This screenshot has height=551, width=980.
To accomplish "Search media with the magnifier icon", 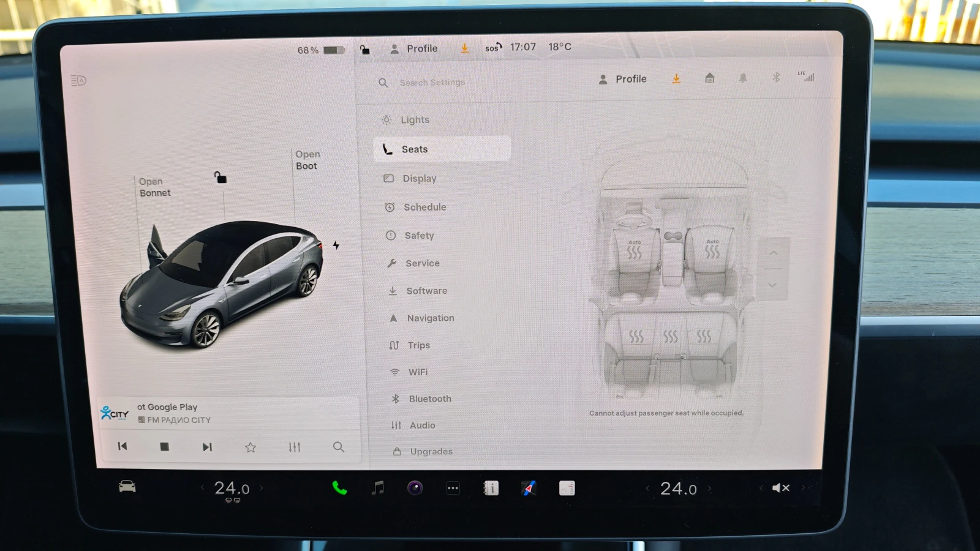I will click(338, 447).
